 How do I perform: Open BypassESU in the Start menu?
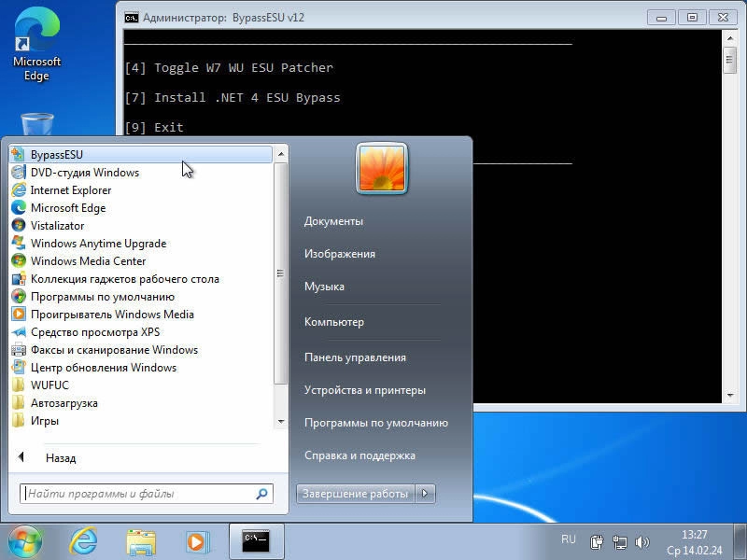click(56, 155)
